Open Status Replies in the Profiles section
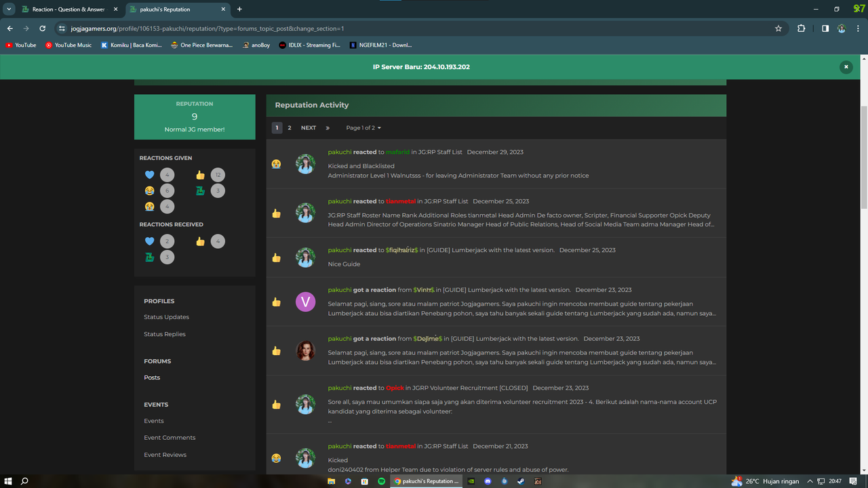The image size is (868, 488). 165,334
